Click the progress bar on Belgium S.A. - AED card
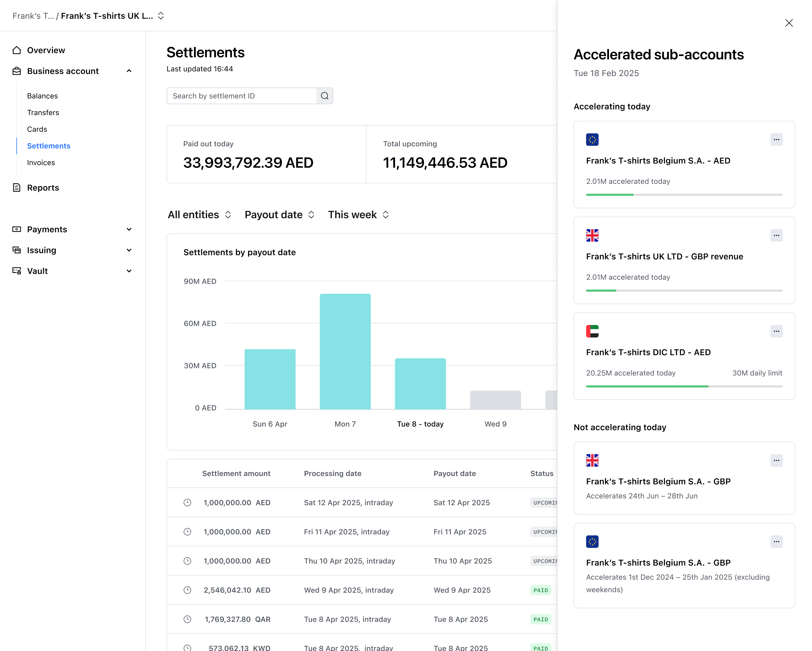The height and width of the screenshot is (651, 812). point(684,195)
